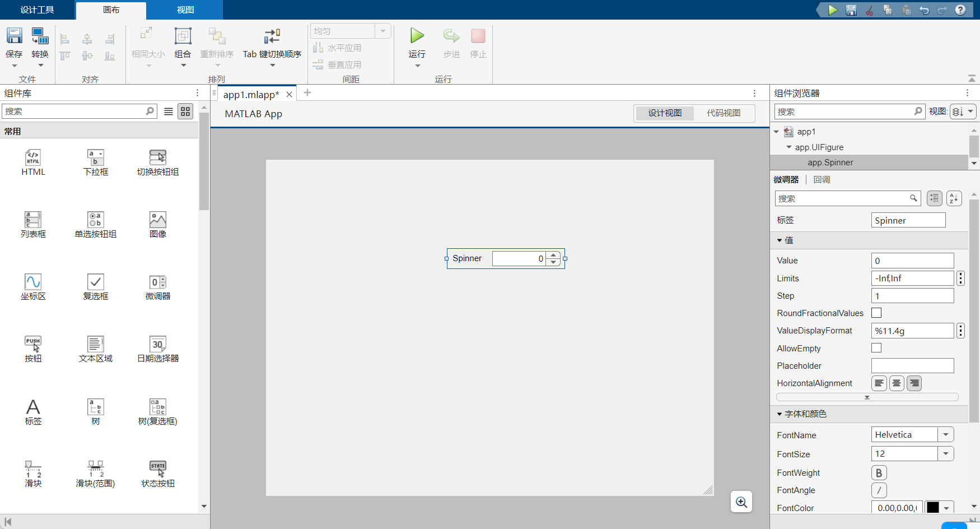Open the 回调 (Callbacks) tab
Image resolution: width=980 pixels, height=529 pixels.
(822, 180)
